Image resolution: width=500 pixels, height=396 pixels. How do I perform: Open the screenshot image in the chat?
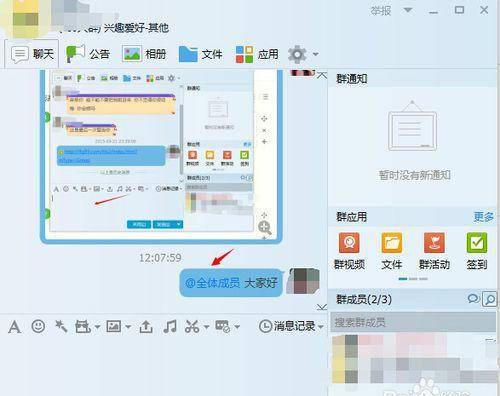click(161, 156)
